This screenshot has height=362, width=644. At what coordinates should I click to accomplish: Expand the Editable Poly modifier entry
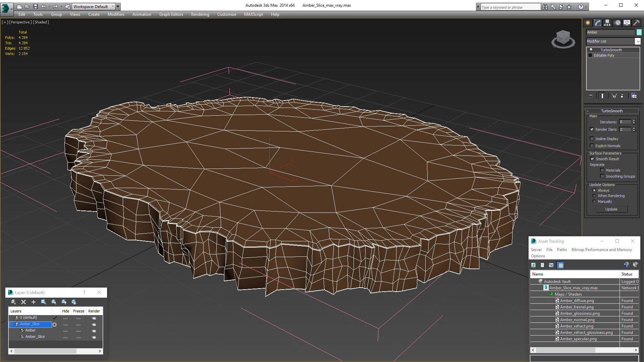(590, 55)
